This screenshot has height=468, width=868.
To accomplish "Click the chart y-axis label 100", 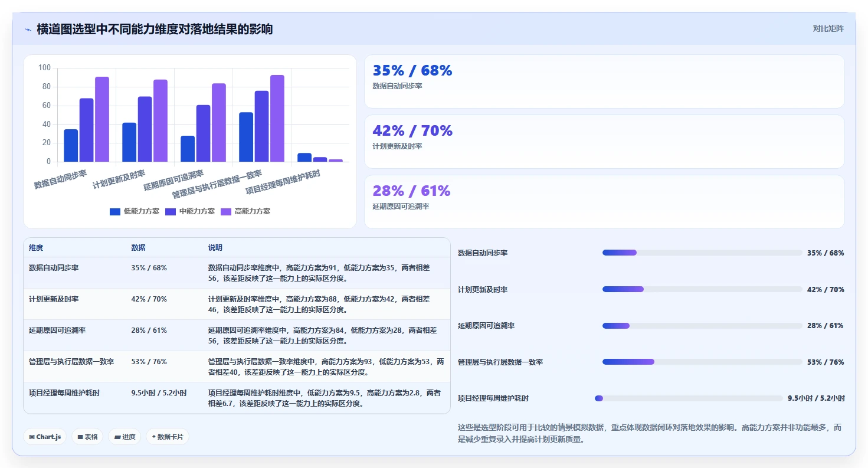I will [44, 68].
